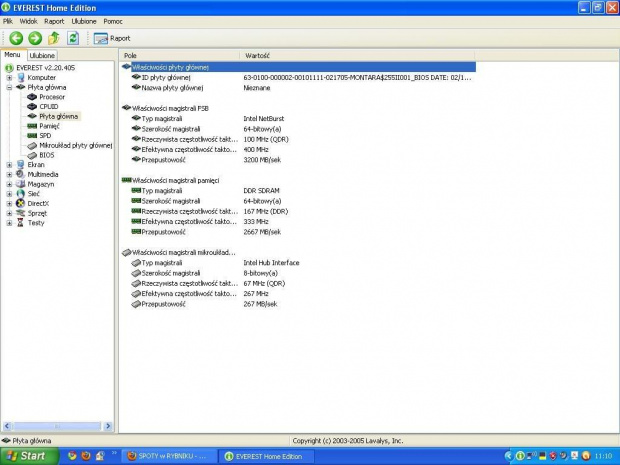This screenshot has width=620, height=465.
Task: Click the green Back arrow button
Action: coord(16,38)
